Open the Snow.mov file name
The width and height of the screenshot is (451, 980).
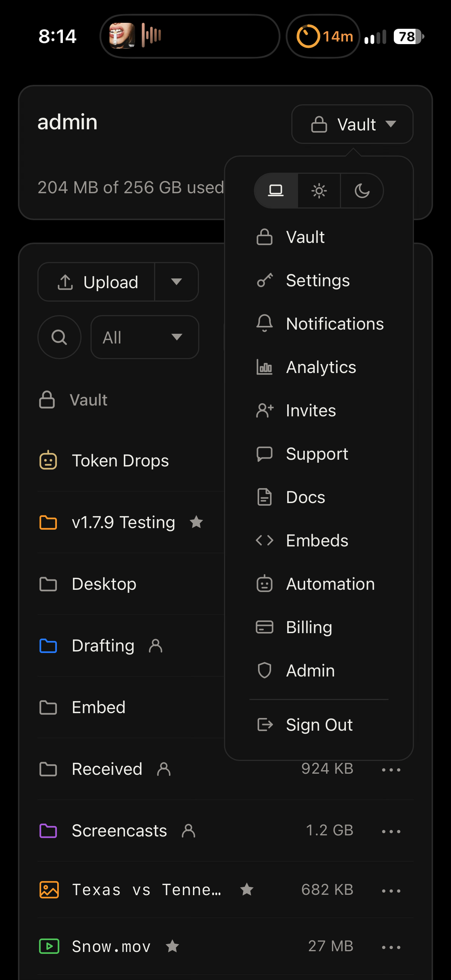111,946
